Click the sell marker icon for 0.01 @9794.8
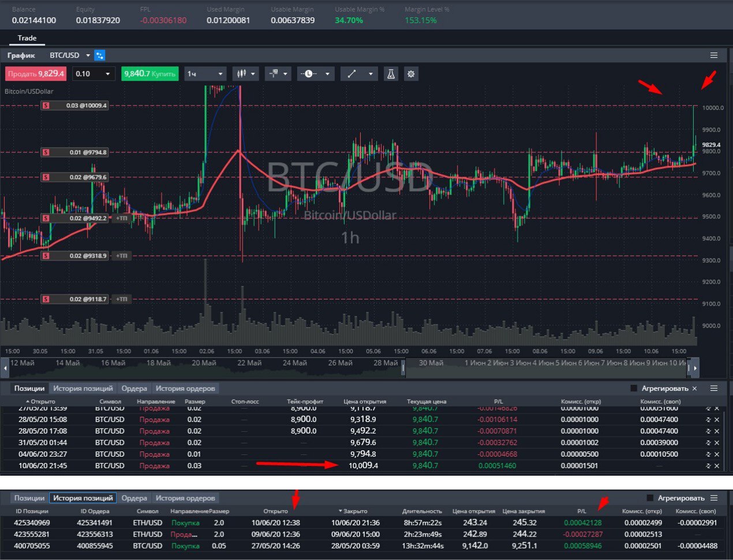733x560 pixels. 46,152
